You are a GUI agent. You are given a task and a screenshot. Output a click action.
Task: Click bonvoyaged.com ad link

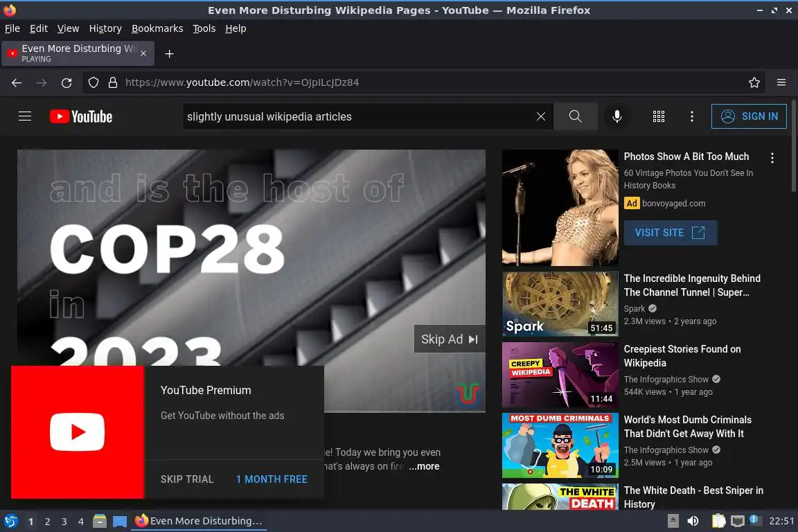[x=673, y=203]
